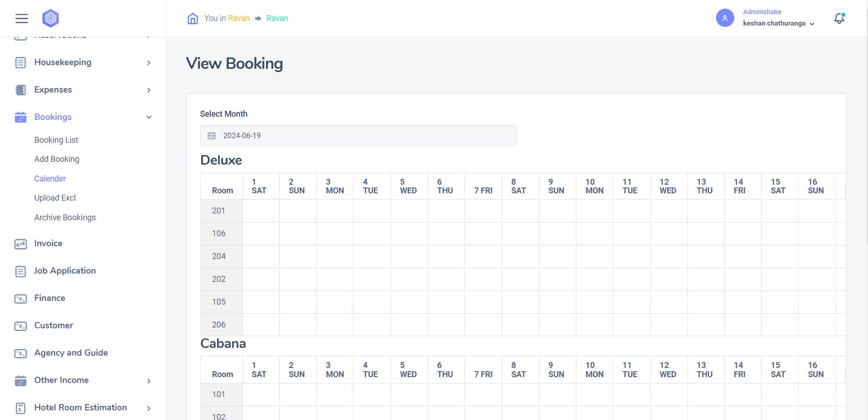868x420 pixels.
Task: Click the home icon in breadcrumb
Action: click(x=193, y=18)
